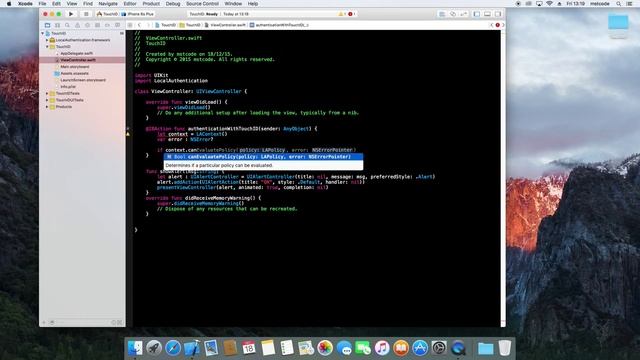640x360 pixels.
Task: Open the Source Control menu
Action: point(202,4)
